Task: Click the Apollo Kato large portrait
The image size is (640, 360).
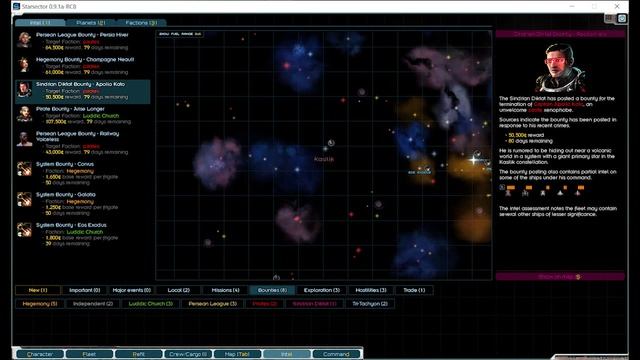Action: 560,68
